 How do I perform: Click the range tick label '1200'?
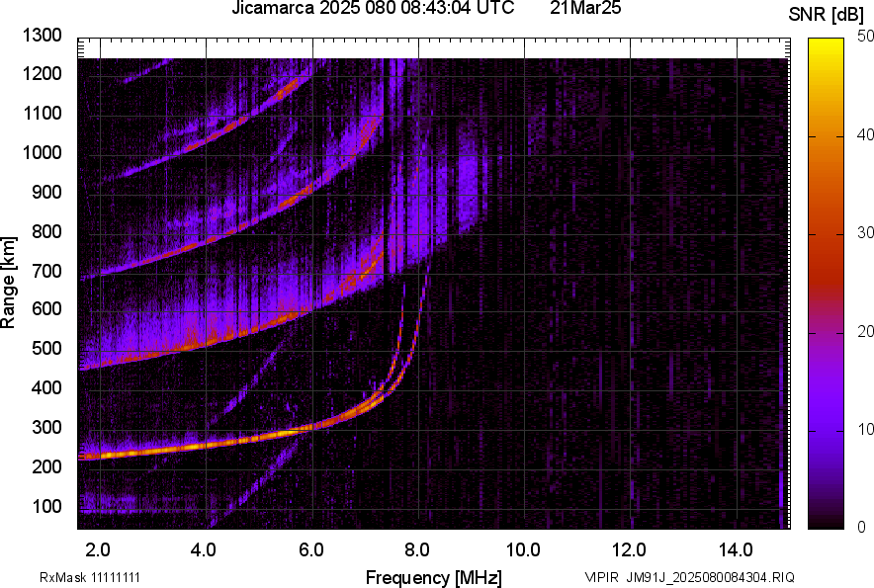click(x=42, y=73)
